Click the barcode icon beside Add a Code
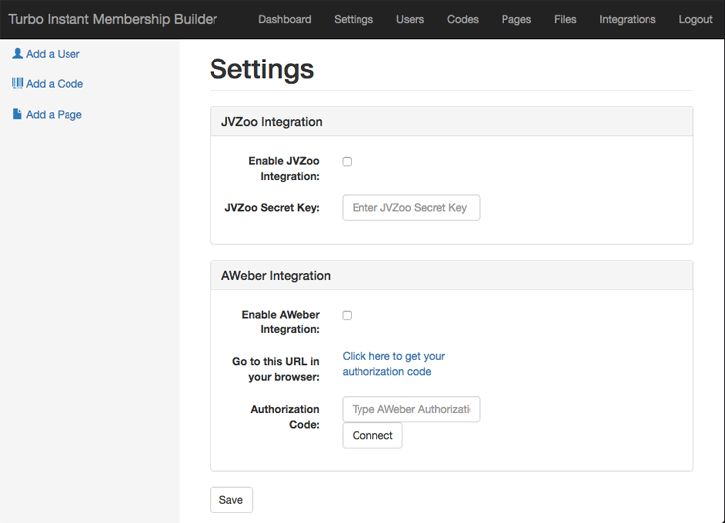This screenshot has height=523, width=725. point(18,83)
